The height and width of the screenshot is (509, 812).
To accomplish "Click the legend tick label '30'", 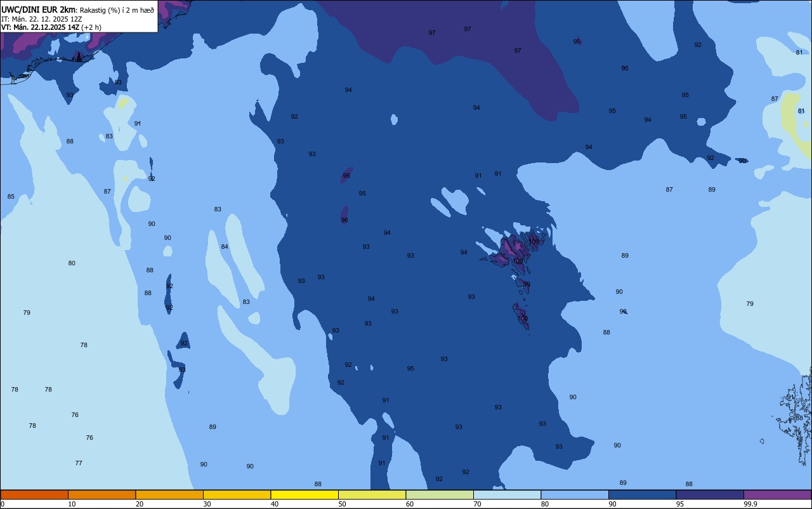I will [207, 504].
